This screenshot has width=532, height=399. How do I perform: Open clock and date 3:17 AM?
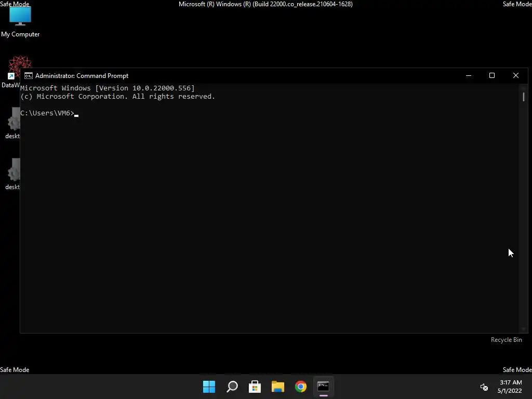point(510,387)
